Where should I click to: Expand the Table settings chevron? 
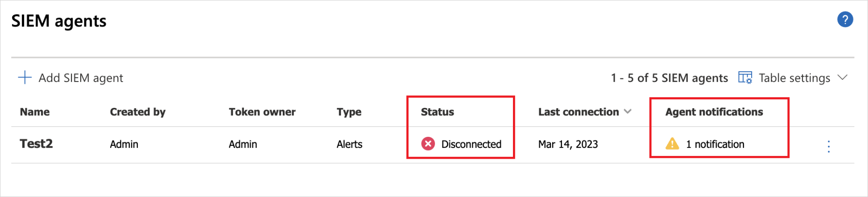coord(843,78)
